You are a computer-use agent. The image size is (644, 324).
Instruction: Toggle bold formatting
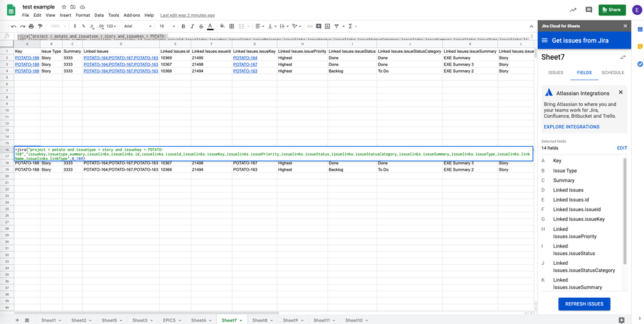tap(183, 26)
